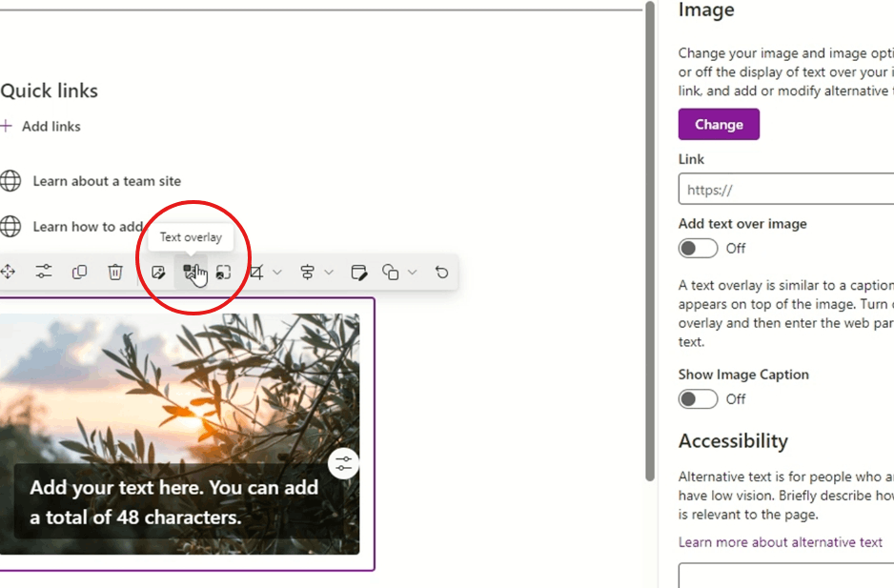Click the alignment icon
The height and width of the screenshot is (588, 894).
pos(307,272)
